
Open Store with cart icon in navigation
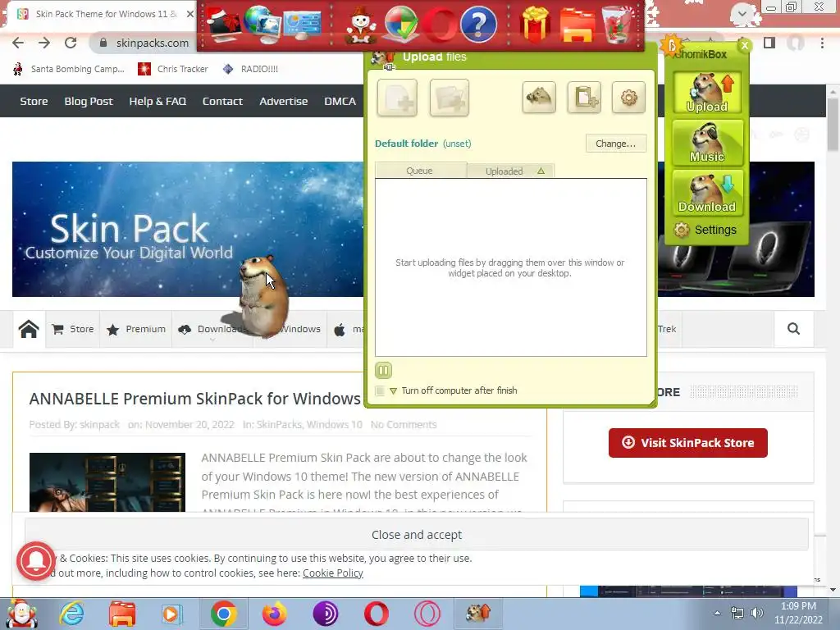click(x=73, y=329)
